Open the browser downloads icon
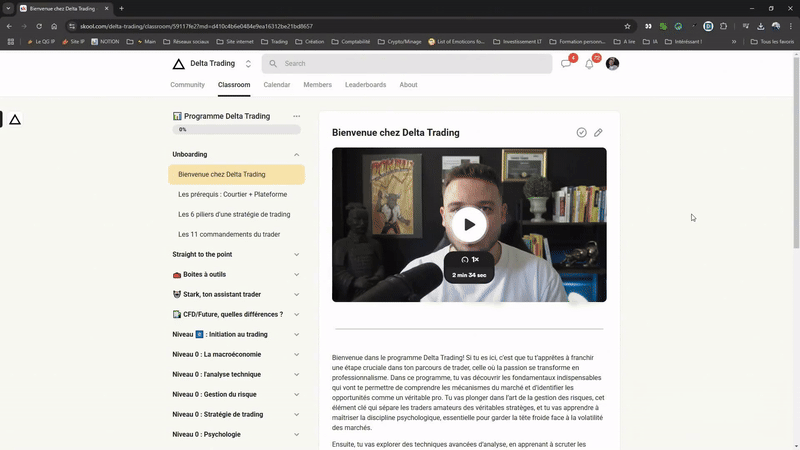This screenshot has height=450, width=800. coord(760,26)
